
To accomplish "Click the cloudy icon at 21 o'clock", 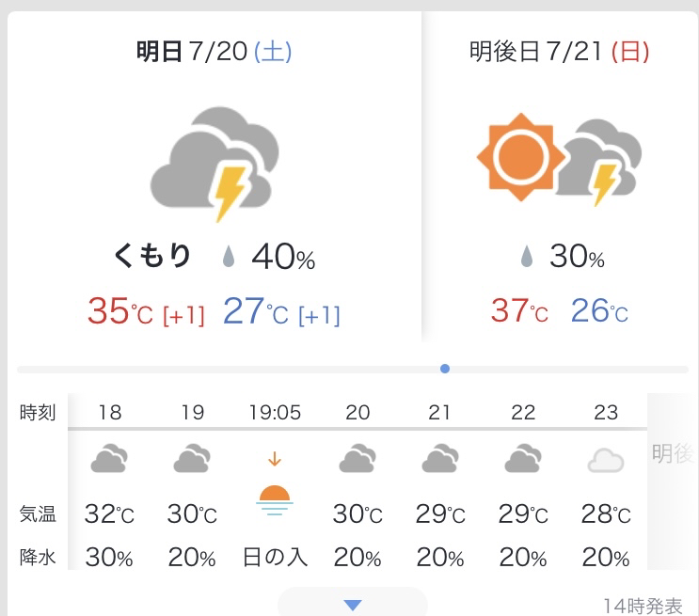I will tap(440, 458).
